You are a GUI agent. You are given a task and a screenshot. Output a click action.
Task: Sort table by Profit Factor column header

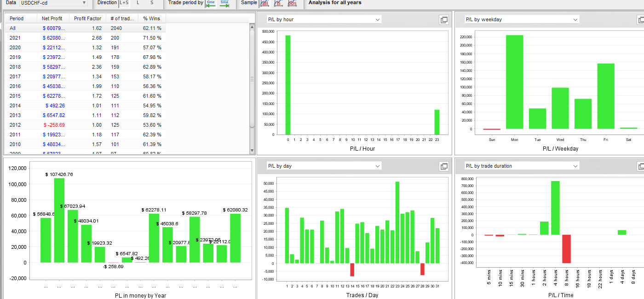(87, 18)
